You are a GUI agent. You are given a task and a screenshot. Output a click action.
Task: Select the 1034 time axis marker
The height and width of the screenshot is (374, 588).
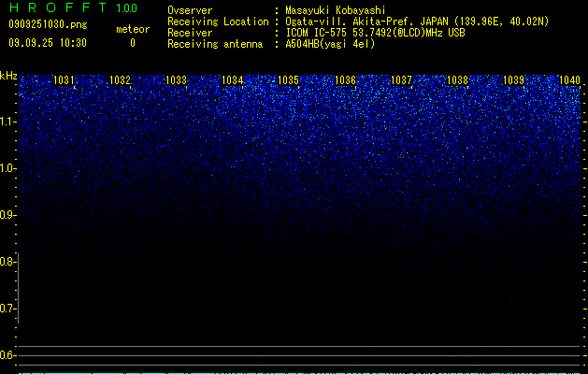[x=233, y=79]
